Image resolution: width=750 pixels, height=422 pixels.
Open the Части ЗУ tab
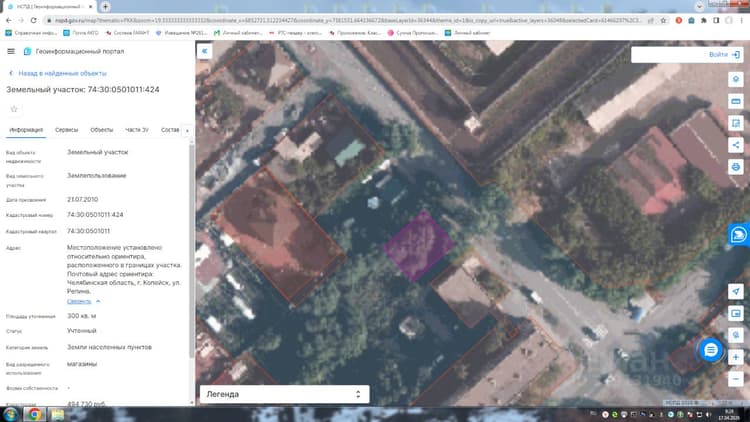click(x=137, y=130)
